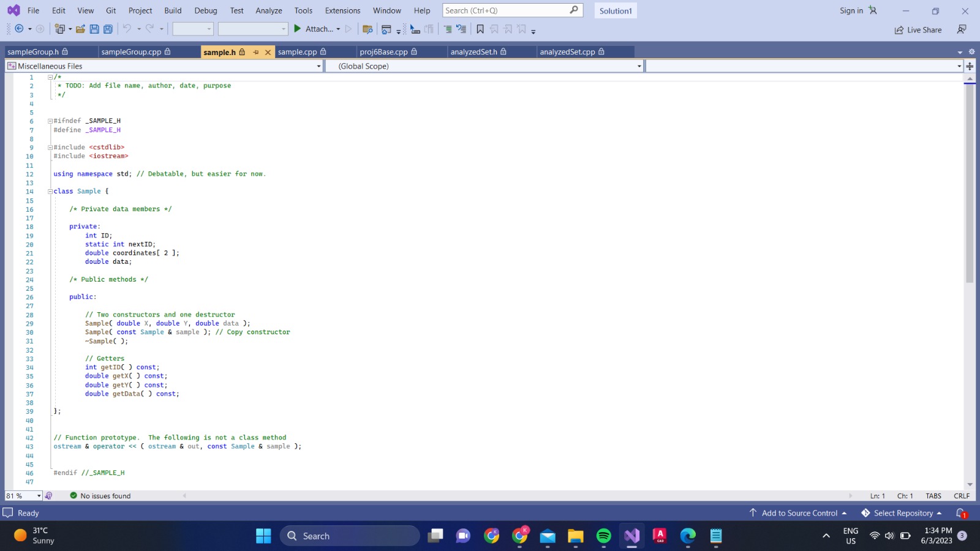Click the Save icon
Image resolution: width=980 pixels, height=551 pixels.
click(94, 29)
